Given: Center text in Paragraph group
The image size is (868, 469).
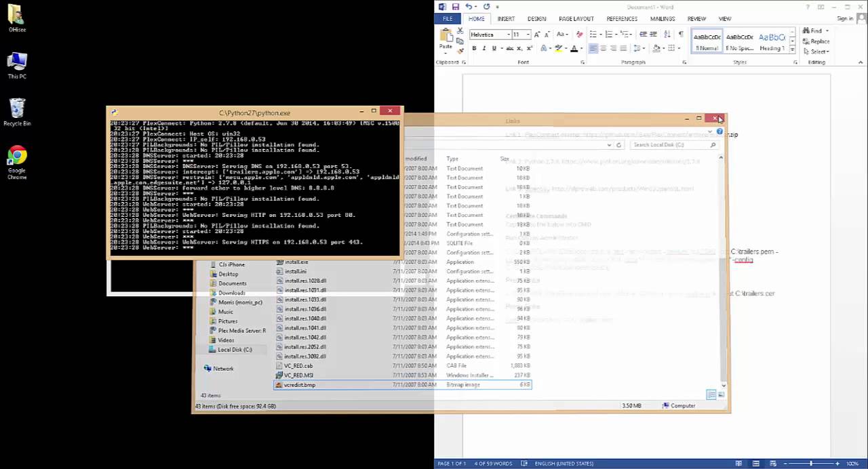Looking at the screenshot, I should point(604,48).
